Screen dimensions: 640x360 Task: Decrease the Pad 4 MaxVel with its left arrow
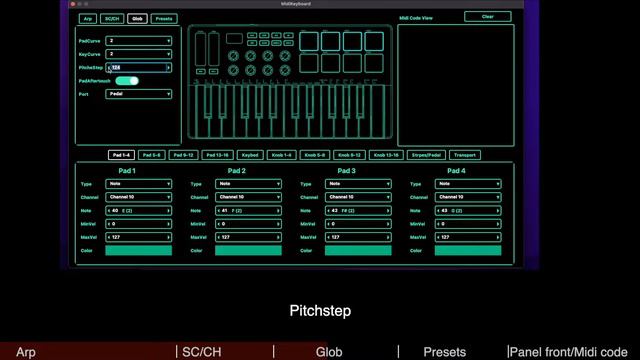[438, 237]
